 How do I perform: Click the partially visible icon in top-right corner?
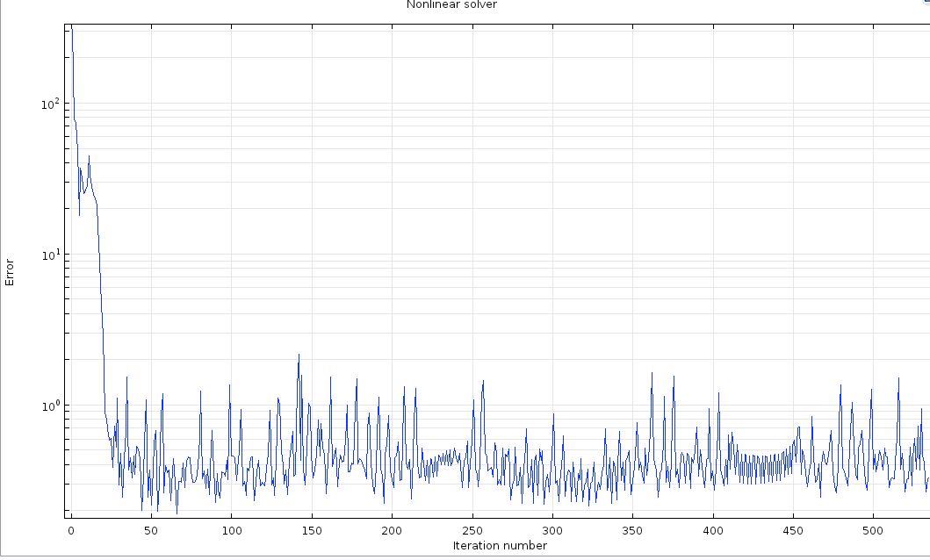(x=926, y=3)
